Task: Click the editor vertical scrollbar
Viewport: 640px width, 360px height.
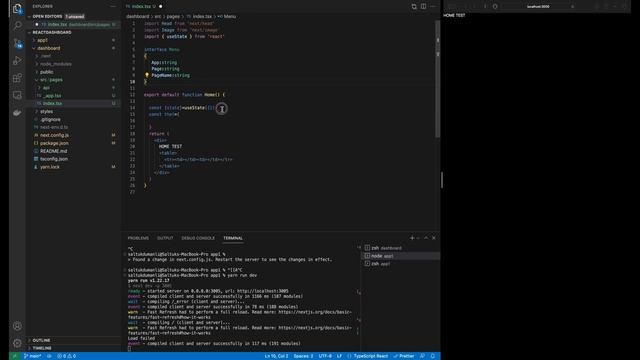Action: click(438, 78)
